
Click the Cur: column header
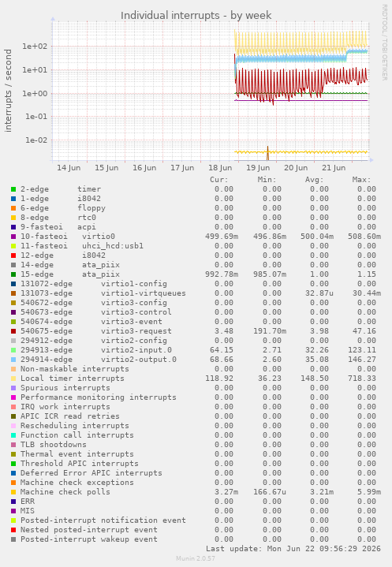[x=219, y=180]
